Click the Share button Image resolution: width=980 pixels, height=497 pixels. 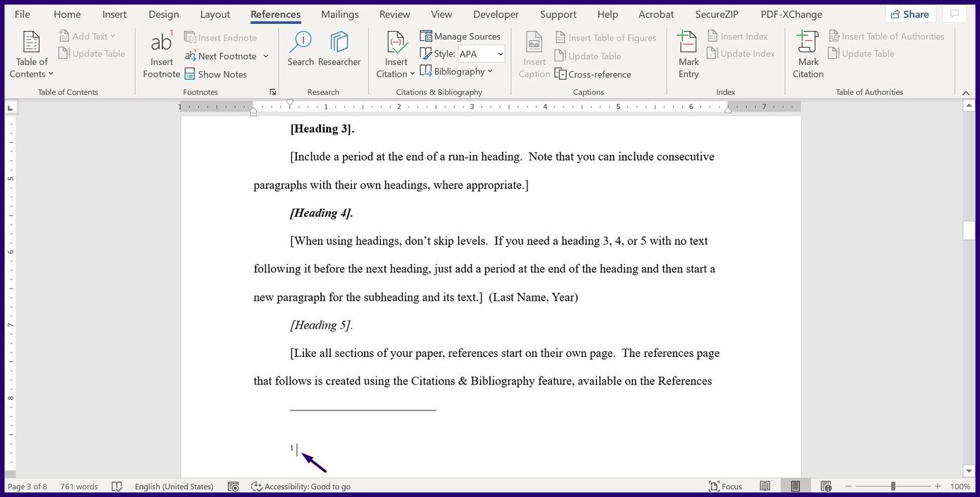pyautogui.click(x=910, y=14)
